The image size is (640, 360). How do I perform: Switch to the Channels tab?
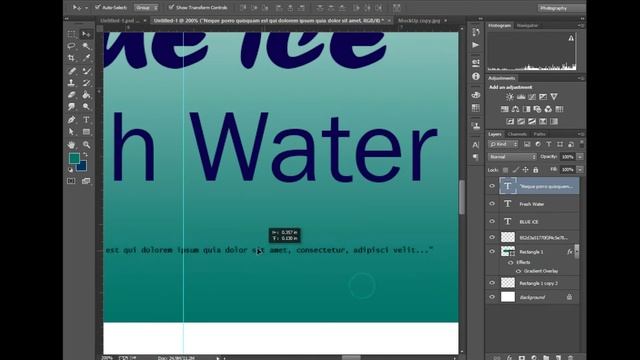[x=517, y=134]
